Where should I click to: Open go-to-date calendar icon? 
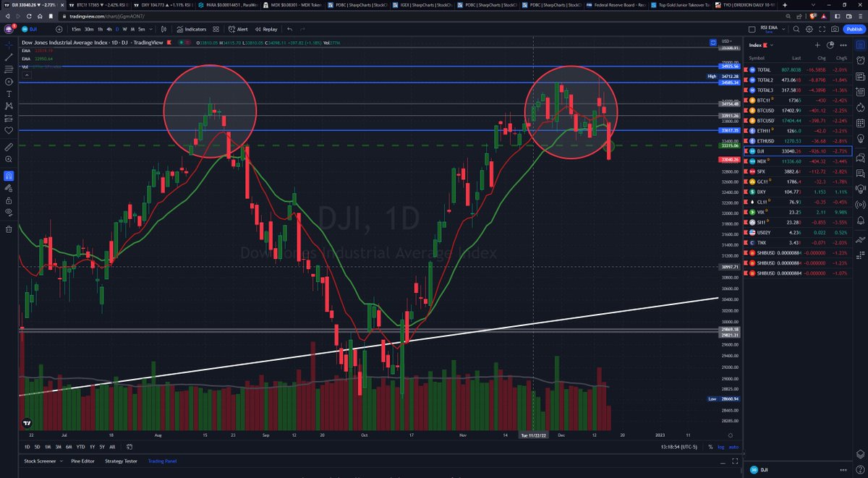coord(129,447)
